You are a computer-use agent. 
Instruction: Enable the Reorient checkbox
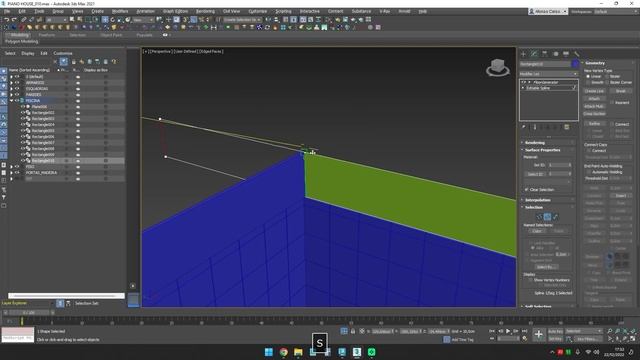[x=612, y=102]
